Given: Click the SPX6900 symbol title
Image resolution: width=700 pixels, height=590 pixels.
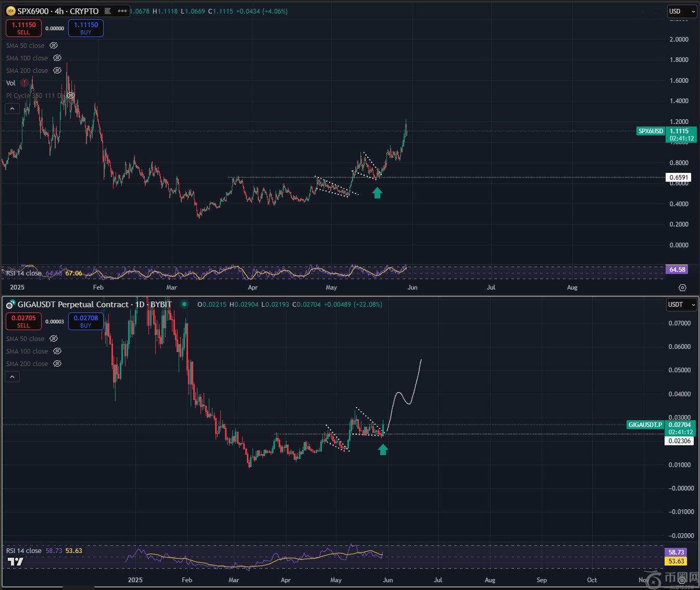Looking at the screenshot, I should tap(58, 11).
